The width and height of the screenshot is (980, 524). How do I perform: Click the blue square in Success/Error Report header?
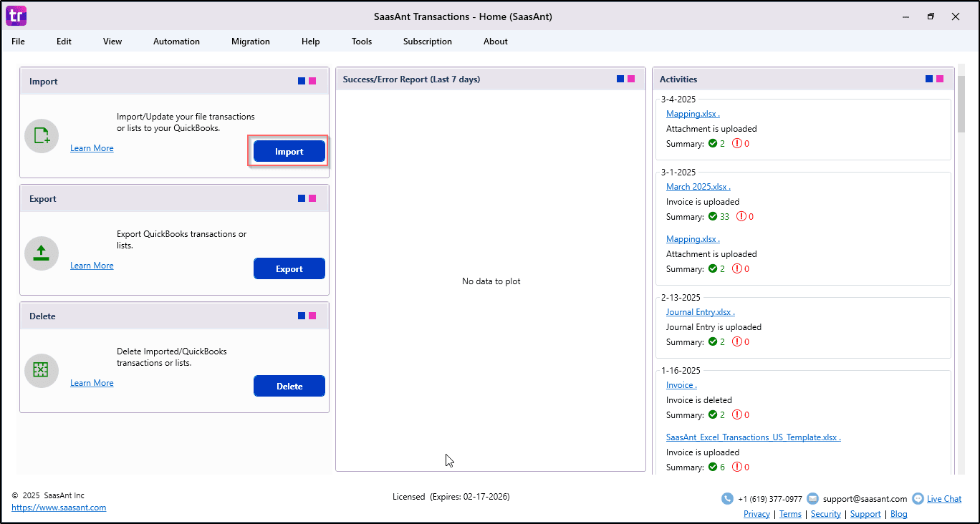620,79
